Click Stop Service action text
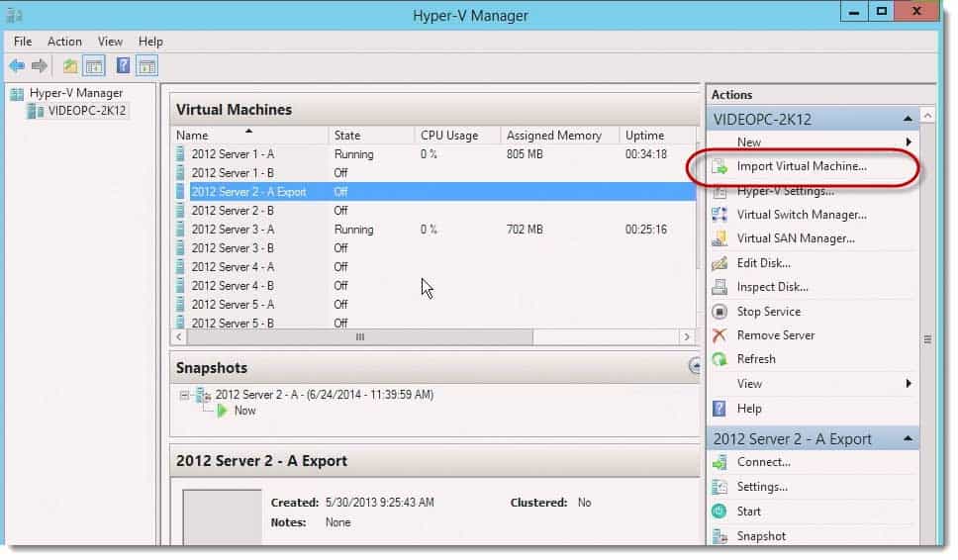The image size is (958, 560). 769,312
